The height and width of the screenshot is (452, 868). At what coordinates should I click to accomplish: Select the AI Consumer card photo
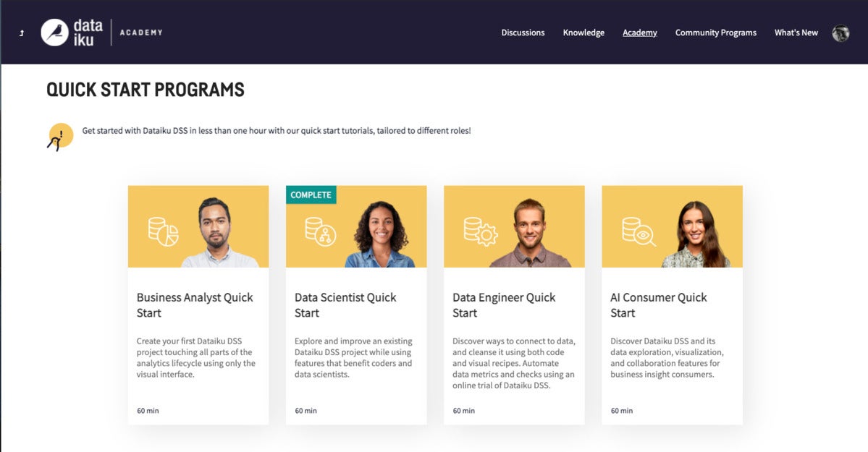click(672, 226)
